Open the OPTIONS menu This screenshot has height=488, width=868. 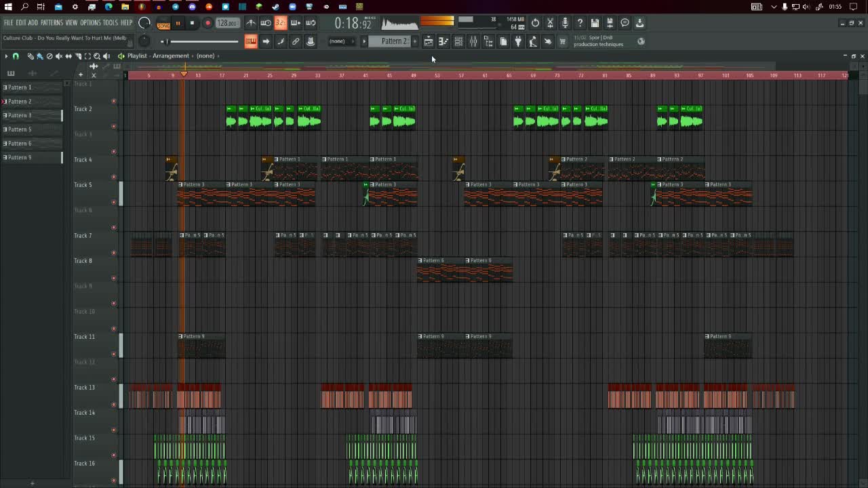90,23
